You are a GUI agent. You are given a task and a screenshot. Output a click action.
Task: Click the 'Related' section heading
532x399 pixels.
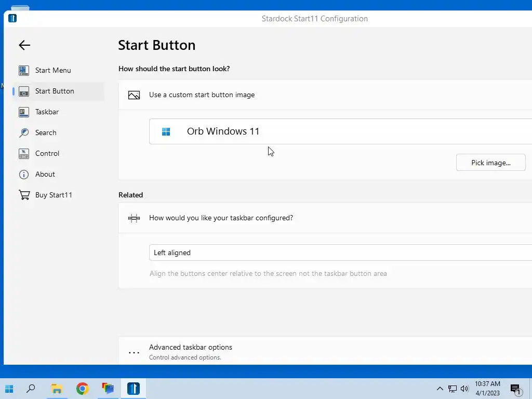pos(130,195)
